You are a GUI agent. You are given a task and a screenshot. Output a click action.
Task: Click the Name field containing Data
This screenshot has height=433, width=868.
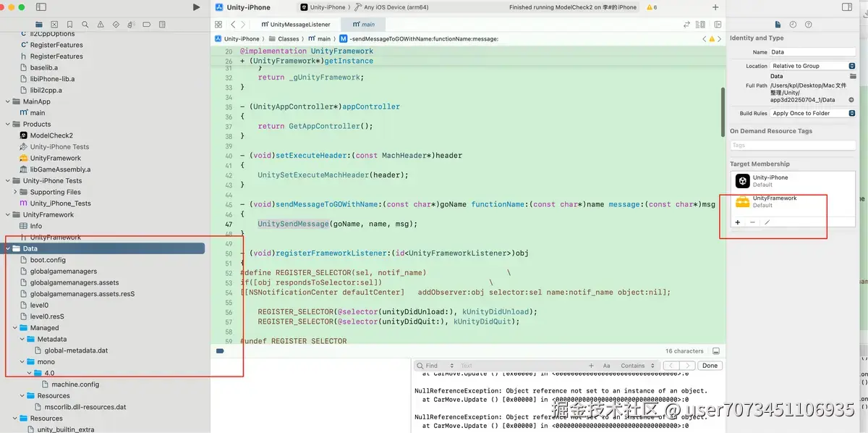[x=812, y=52]
